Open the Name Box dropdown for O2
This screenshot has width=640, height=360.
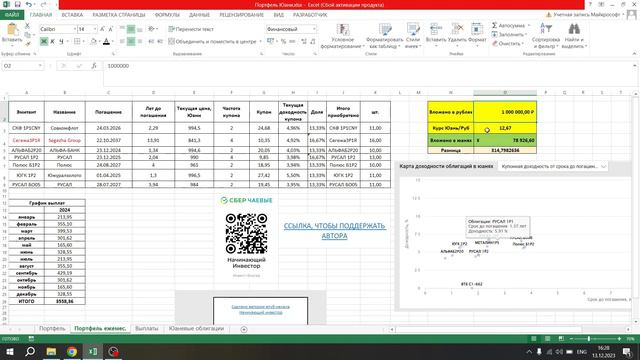click(x=40, y=66)
